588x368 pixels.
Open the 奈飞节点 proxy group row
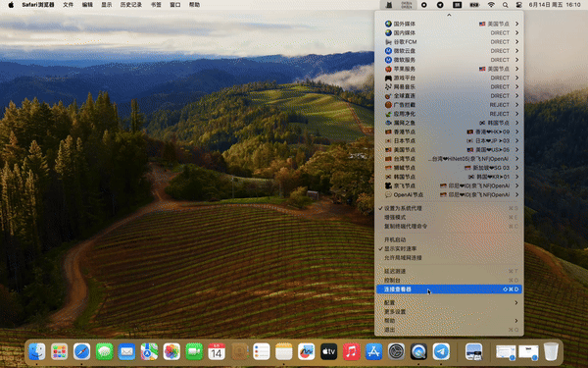click(x=449, y=185)
